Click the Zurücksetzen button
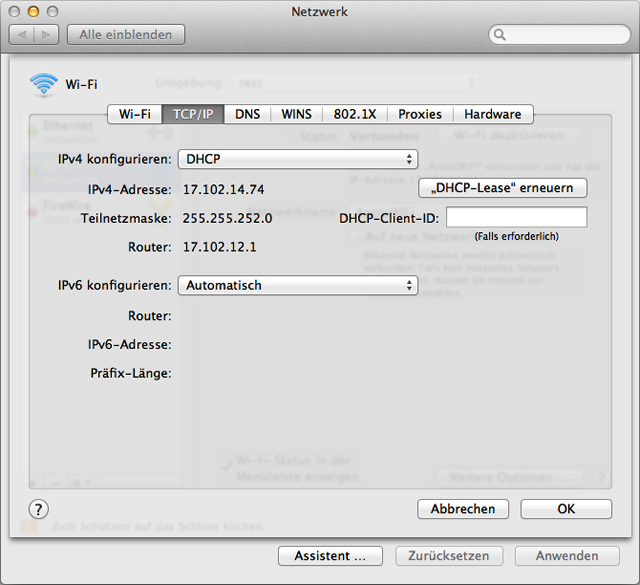The width and height of the screenshot is (640, 585). pyautogui.click(x=449, y=556)
